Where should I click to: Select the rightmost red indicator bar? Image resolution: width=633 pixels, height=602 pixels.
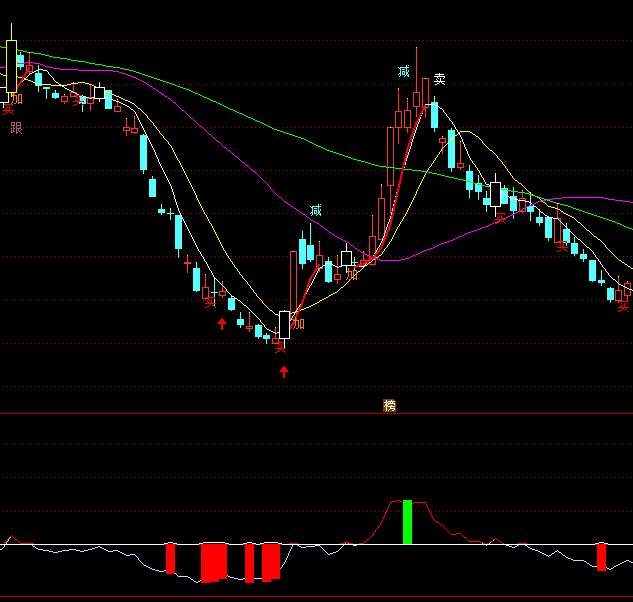601,556
